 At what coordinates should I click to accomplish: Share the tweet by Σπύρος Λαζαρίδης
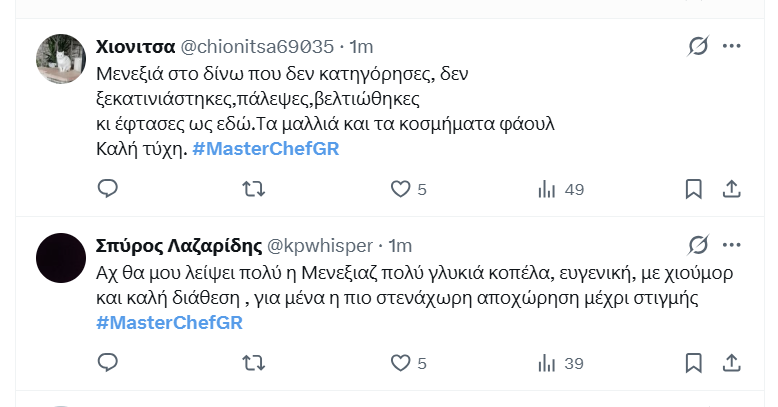731,363
